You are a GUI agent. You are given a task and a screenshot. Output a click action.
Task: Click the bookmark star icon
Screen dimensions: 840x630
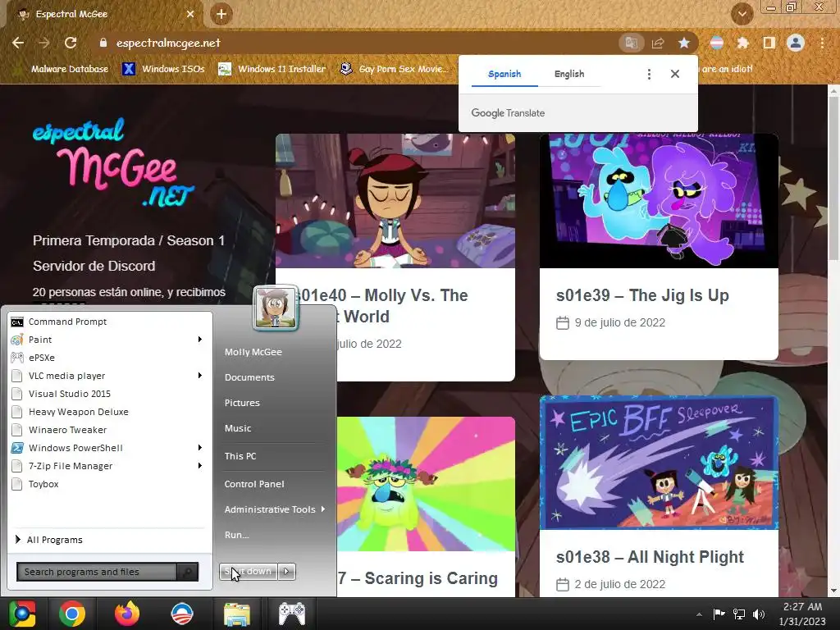(684, 43)
